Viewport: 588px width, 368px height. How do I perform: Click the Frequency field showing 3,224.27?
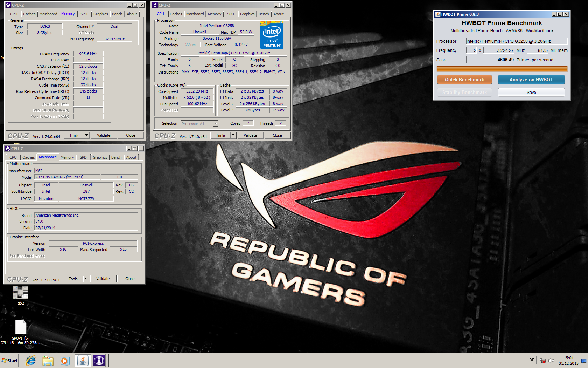[499, 50]
